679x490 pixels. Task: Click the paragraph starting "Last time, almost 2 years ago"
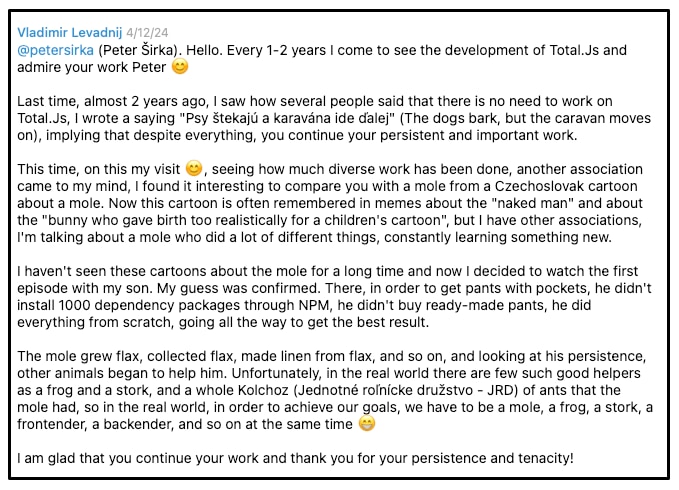[330, 117]
